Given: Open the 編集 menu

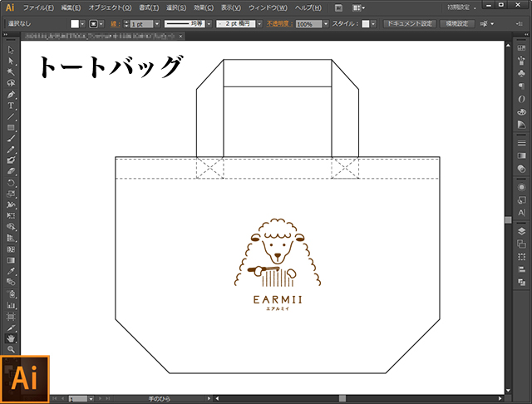Looking at the screenshot, I should tap(71, 7).
